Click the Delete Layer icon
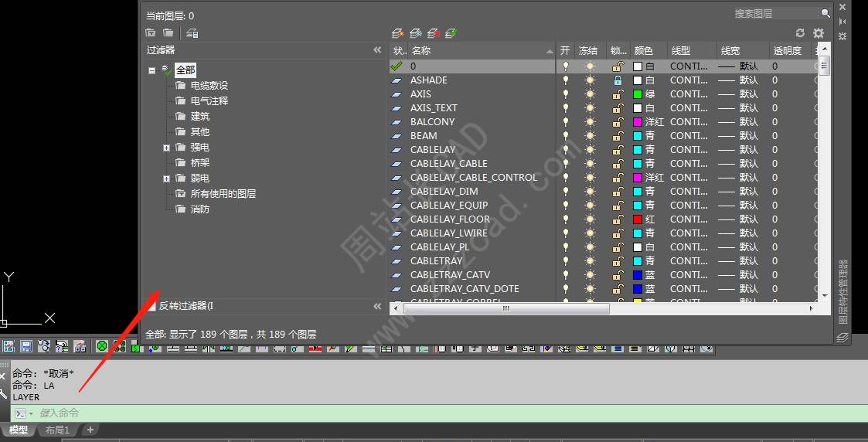 click(434, 33)
